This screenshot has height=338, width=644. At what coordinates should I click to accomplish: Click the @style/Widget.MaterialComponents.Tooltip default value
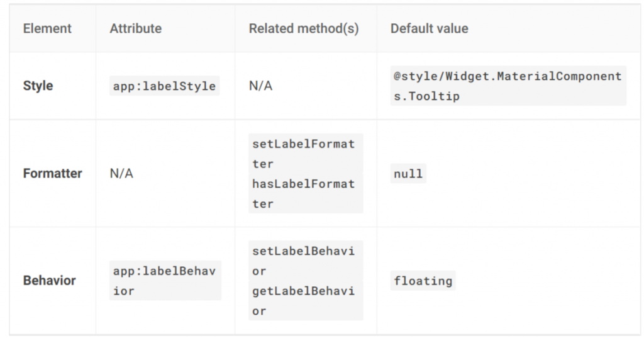(x=508, y=86)
